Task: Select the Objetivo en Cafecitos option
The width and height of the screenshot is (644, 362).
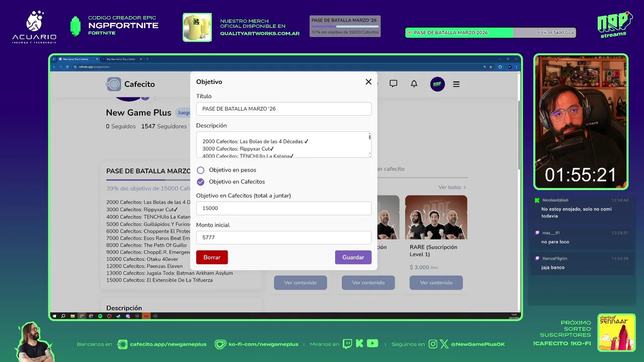Action: coord(201,182)
